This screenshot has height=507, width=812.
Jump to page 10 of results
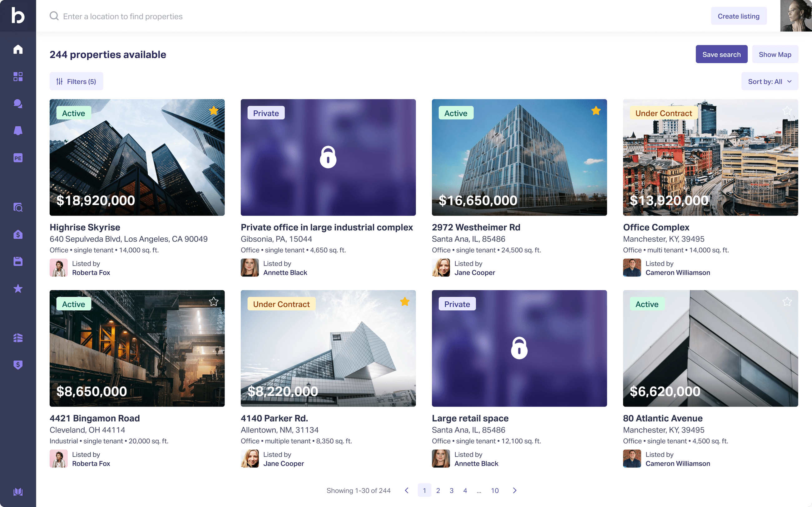pos(495,490)
